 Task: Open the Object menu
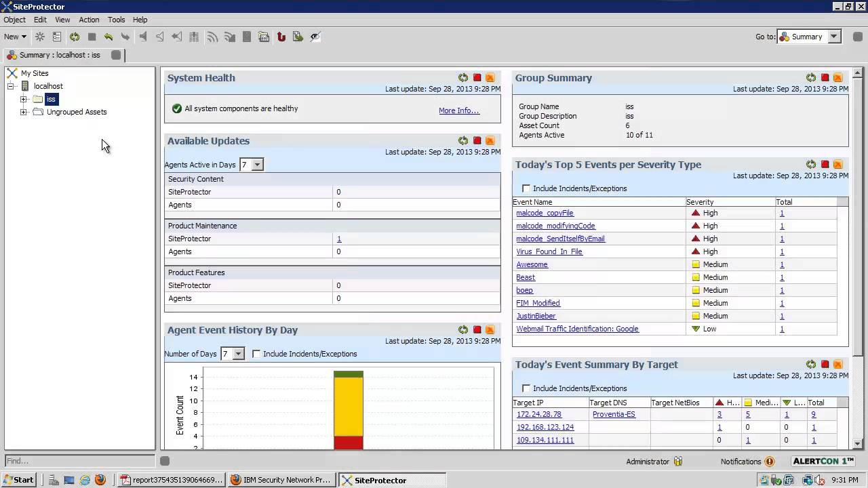14,20
